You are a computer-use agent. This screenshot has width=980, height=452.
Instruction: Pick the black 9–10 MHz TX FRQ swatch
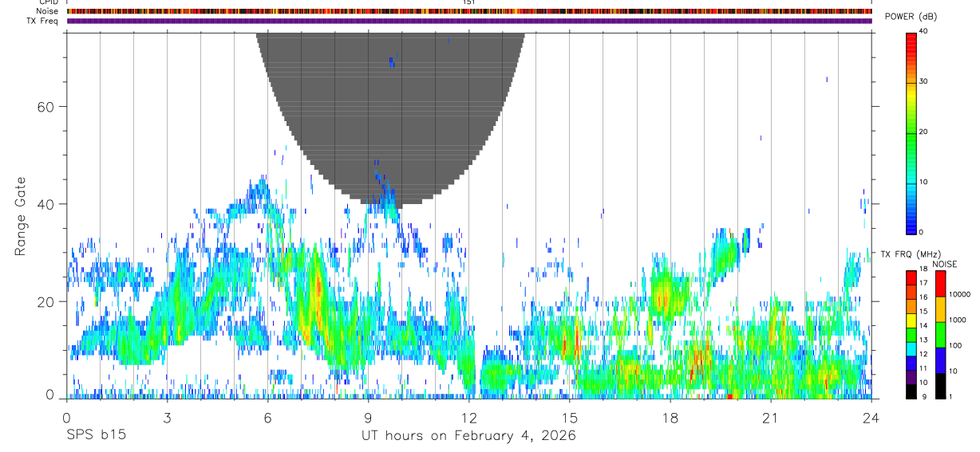[x=911, y=391]
